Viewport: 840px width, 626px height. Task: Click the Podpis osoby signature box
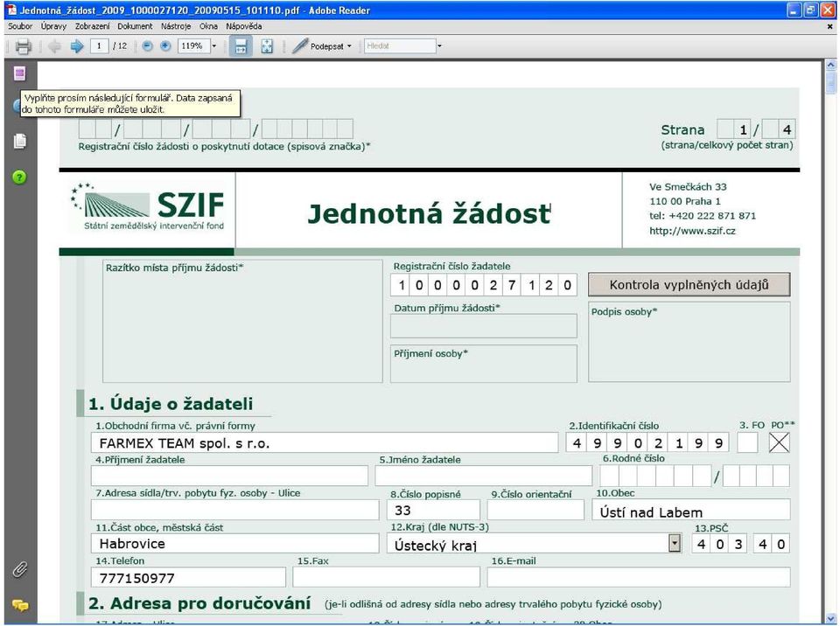689,342
